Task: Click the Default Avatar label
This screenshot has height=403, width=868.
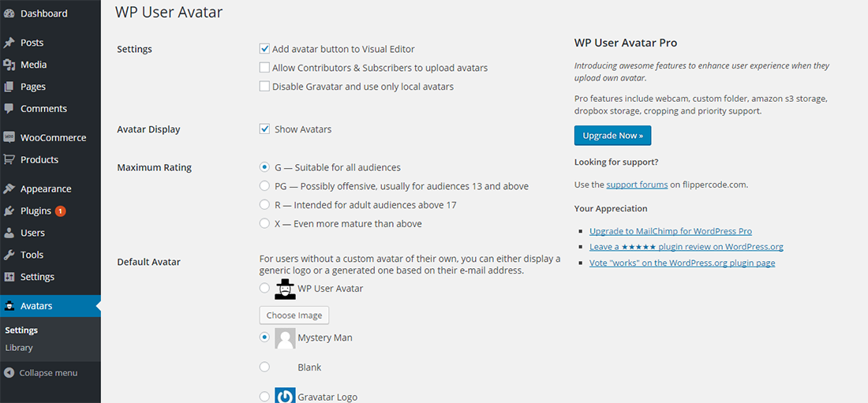Action: (x=149, y=262)
